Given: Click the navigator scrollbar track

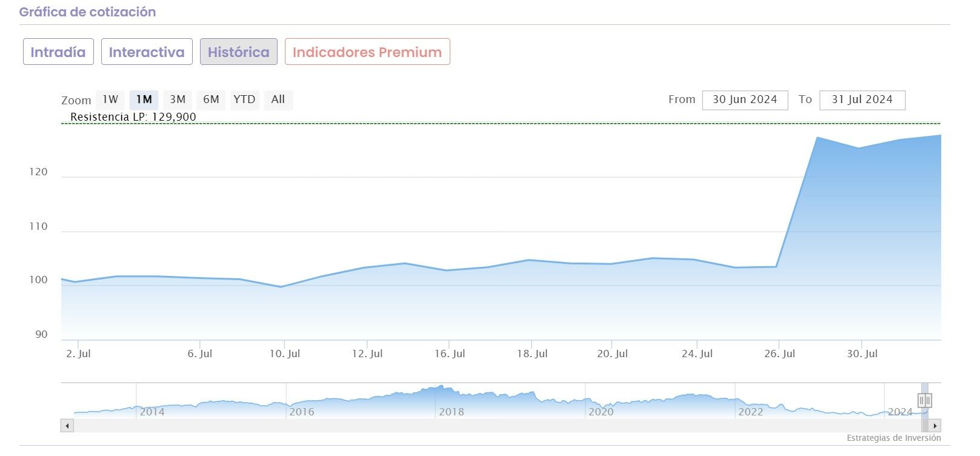Looking at the screenshot, I should [485, 426].
